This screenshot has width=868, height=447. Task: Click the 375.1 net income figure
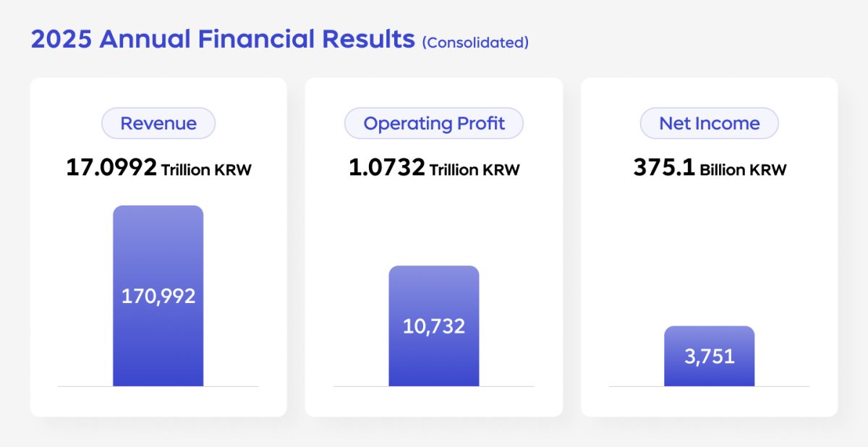664,168
